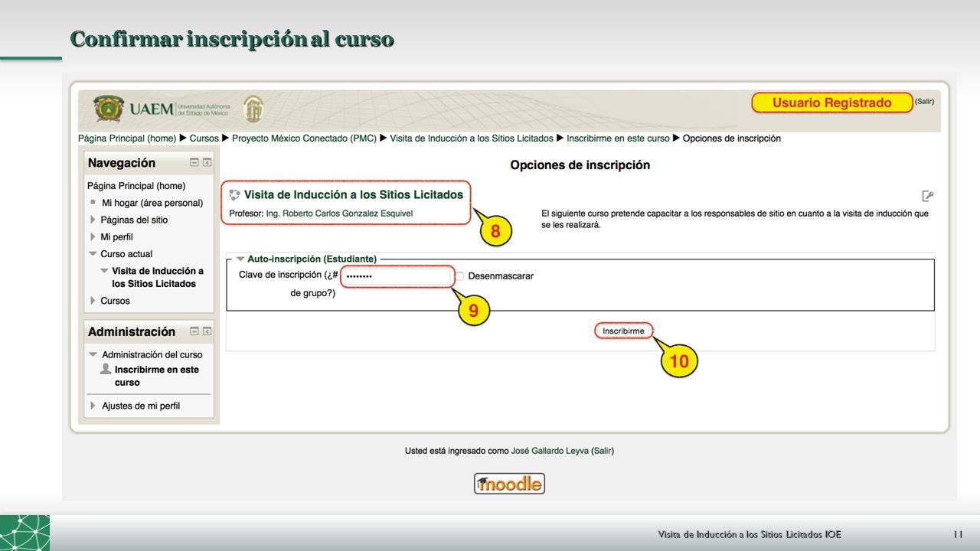Click the Inscribirme button
The image size is (980, 551).
(x=623, y=331)
